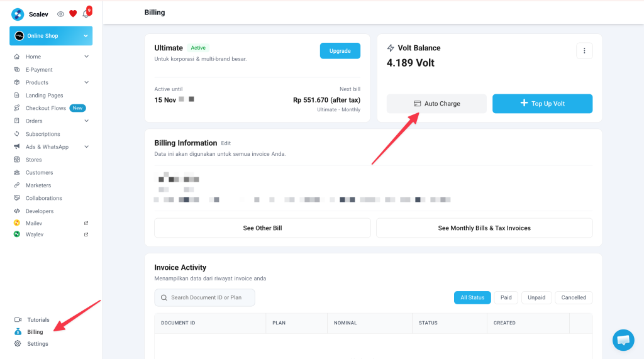Open Volt Balance three-dot menu
The height and width of the screenshot is (359, 644).
point(584,51)
